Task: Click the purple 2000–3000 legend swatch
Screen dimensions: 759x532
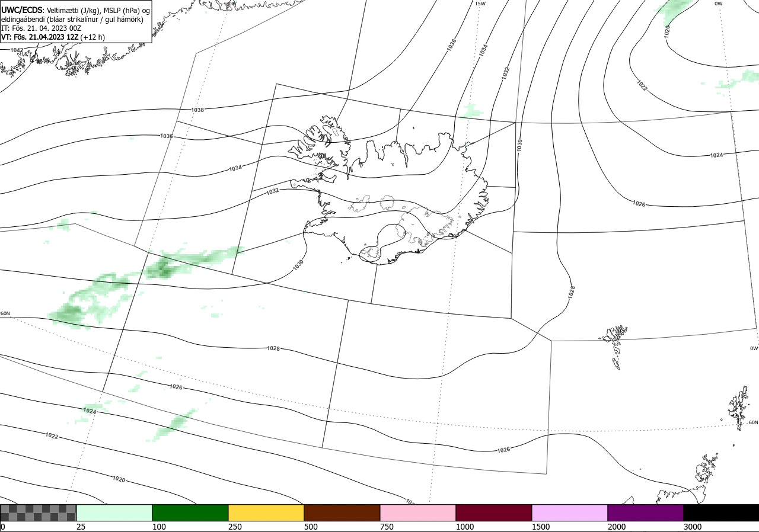Action: click(x=646, y=513)
